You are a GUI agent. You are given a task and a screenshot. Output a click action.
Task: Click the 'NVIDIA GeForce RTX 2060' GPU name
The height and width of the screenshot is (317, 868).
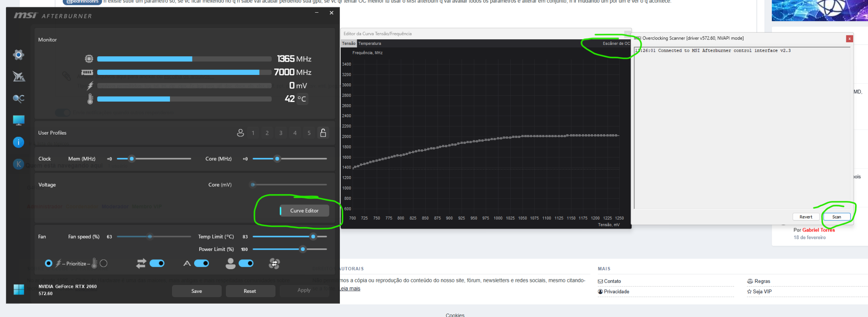click(68, 287)
